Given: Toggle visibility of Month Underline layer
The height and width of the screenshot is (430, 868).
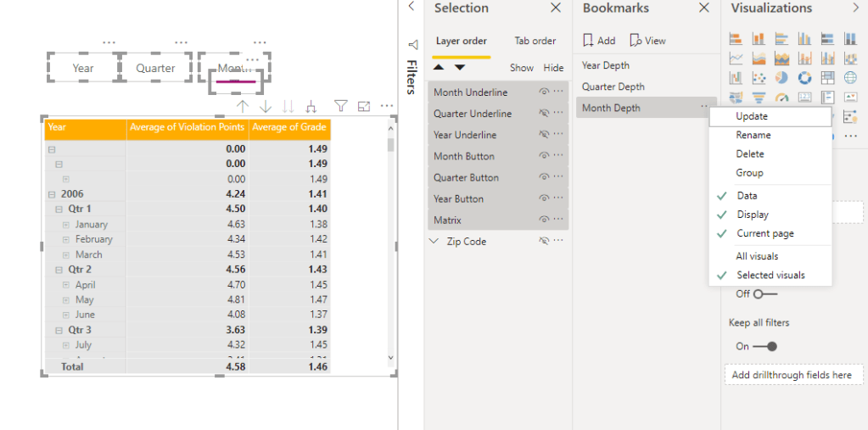Looking at the screenshot, I should (x=543, y=92).
